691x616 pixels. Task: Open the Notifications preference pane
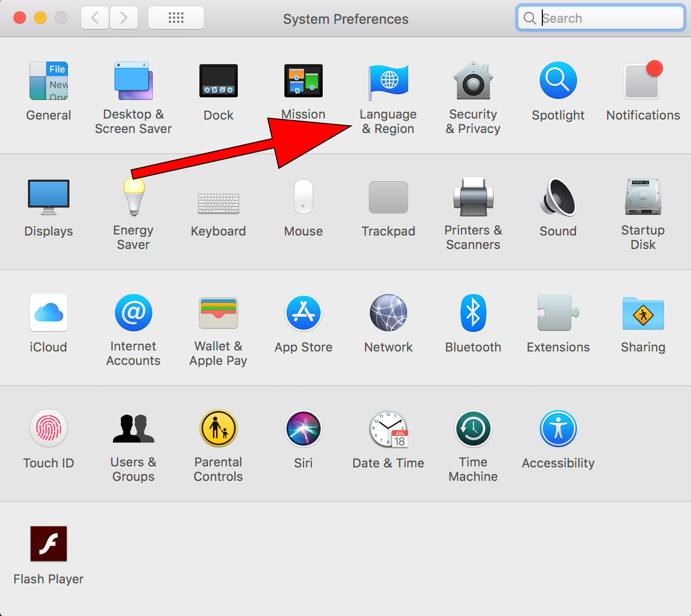[643, 81]
